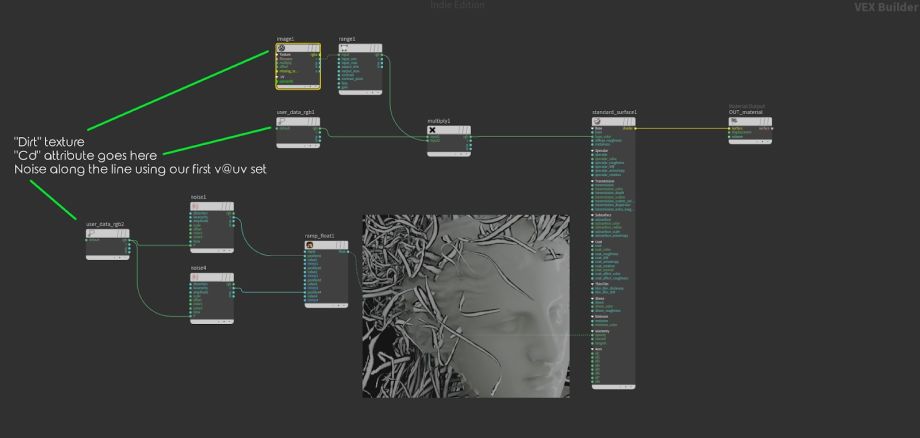Click the OUT_material surface input connector
The width and height of the screenshot is (920, 438).
tap(730, 128)
